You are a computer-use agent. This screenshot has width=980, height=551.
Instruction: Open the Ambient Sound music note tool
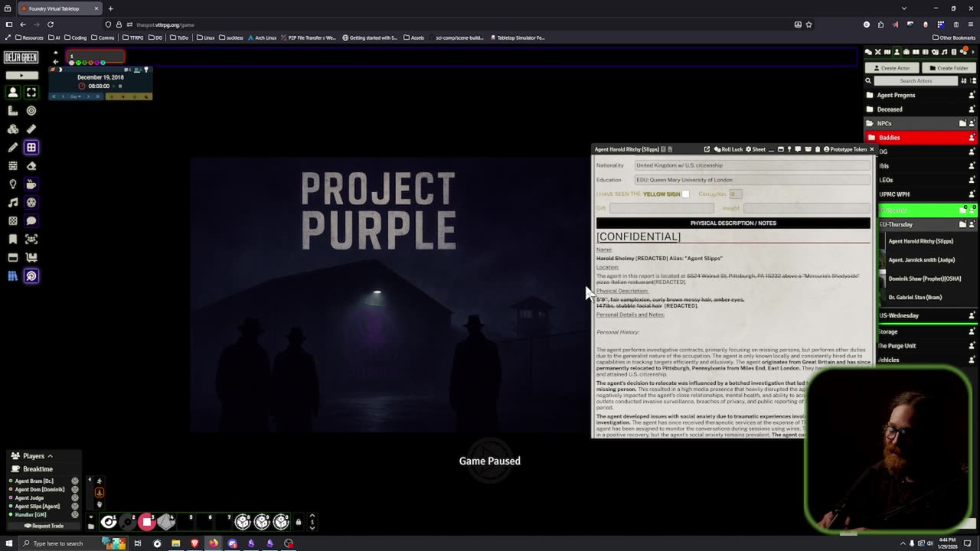click(x=13, y=202)
